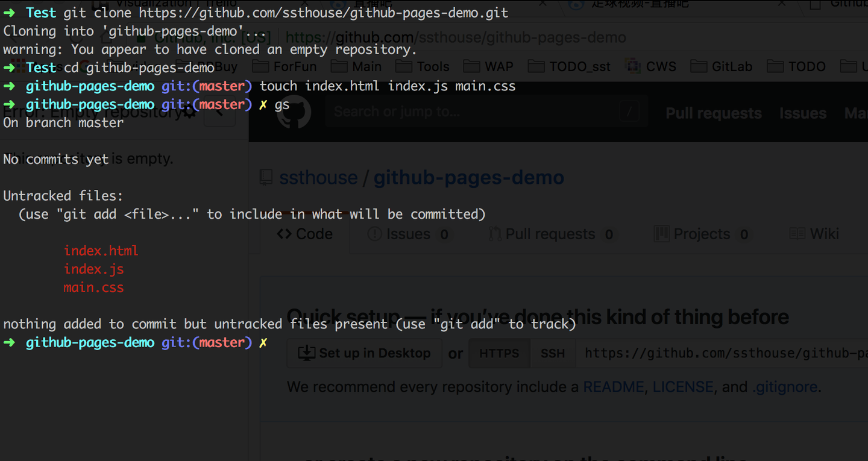Click the Pull requests branch icon

tap(492, 234)
